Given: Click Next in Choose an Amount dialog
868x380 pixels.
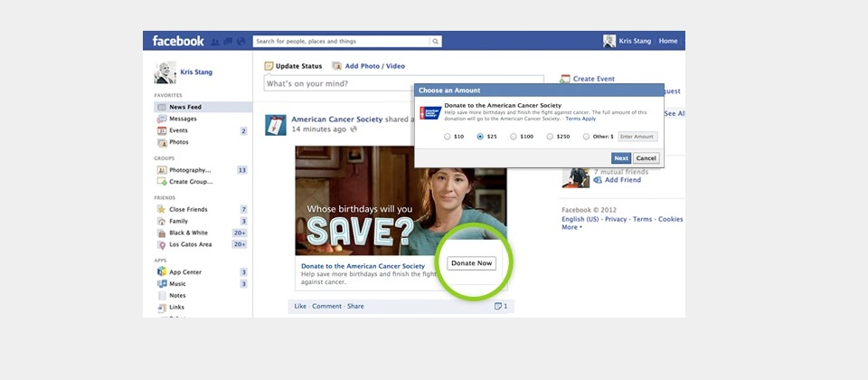Looking at the screenshot, I should click(620, 158).
